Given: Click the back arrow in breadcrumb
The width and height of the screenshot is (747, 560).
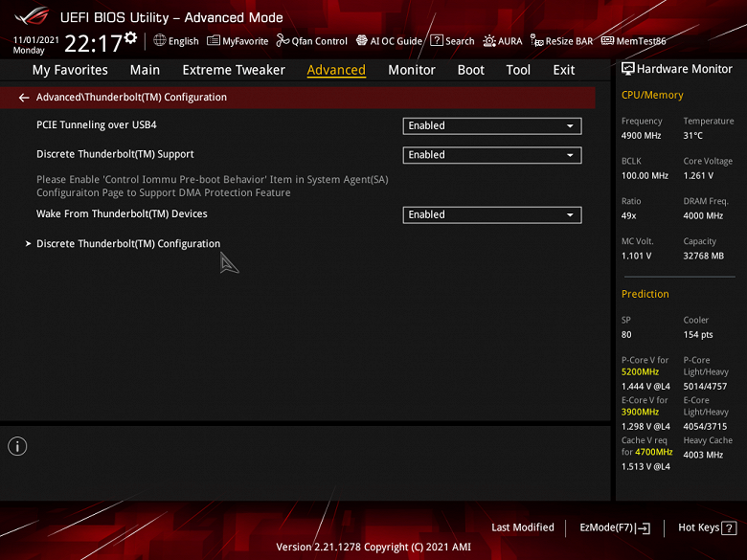Looking at the screenshot, I should pos(24,98).
